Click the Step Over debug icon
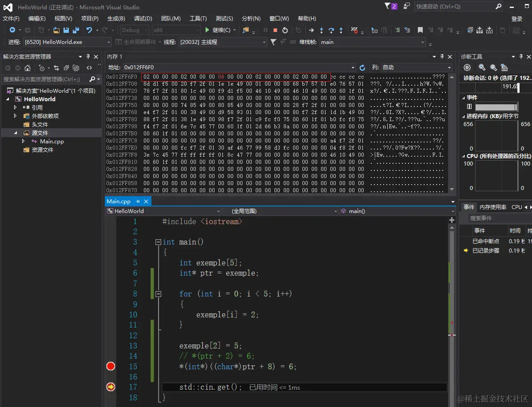532x407 pixels. click(331, 30)
